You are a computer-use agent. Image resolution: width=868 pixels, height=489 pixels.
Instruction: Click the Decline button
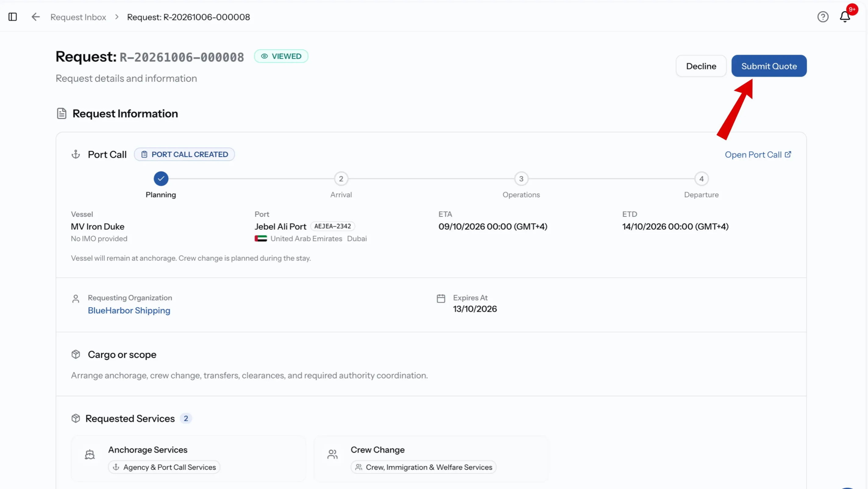701,66
